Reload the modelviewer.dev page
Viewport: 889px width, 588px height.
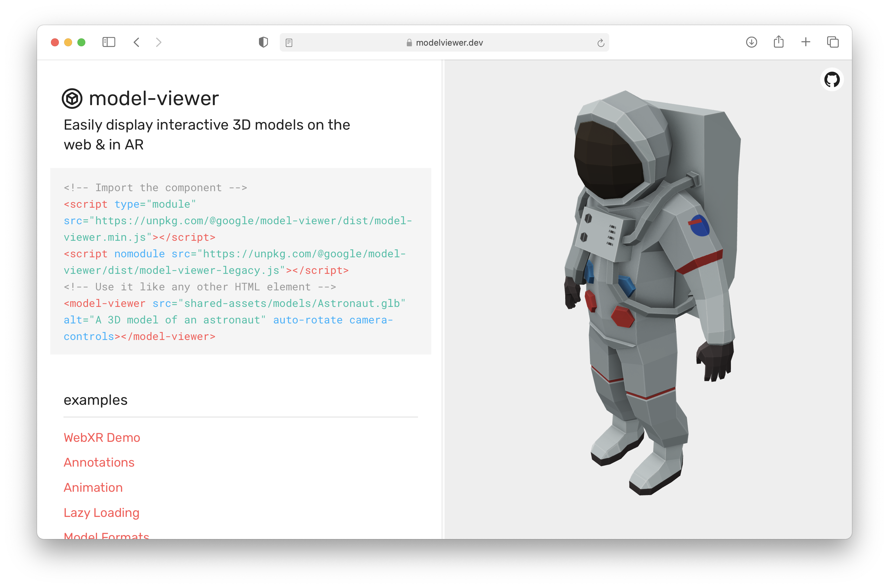tap(600, 43)
